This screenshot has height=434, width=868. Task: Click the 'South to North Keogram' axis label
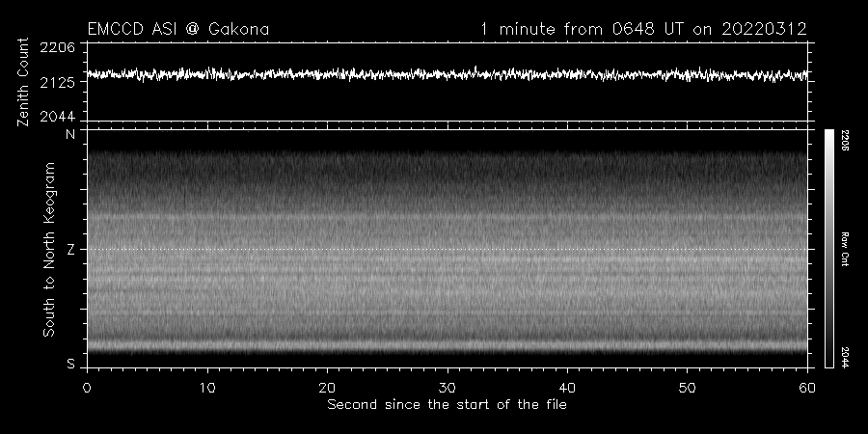click(x=49, y=249)
